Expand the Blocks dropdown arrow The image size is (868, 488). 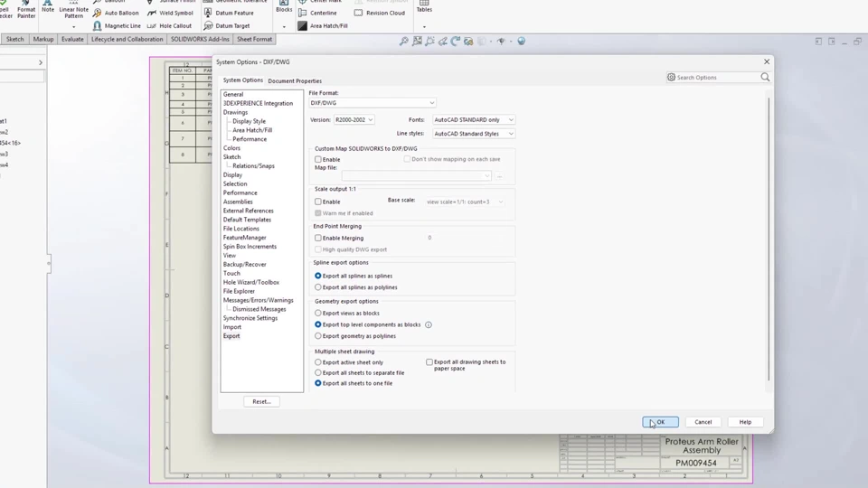tap(284, 26)
